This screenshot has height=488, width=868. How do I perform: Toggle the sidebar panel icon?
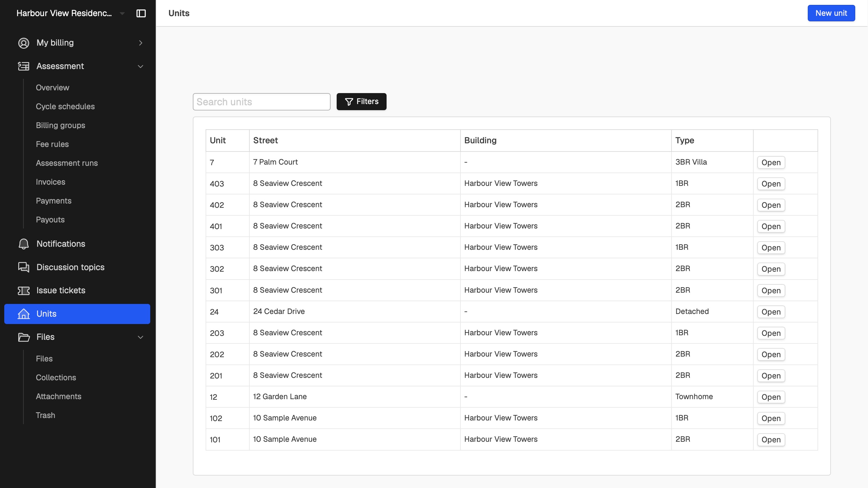pyautogui.click(x=141, y=13)
